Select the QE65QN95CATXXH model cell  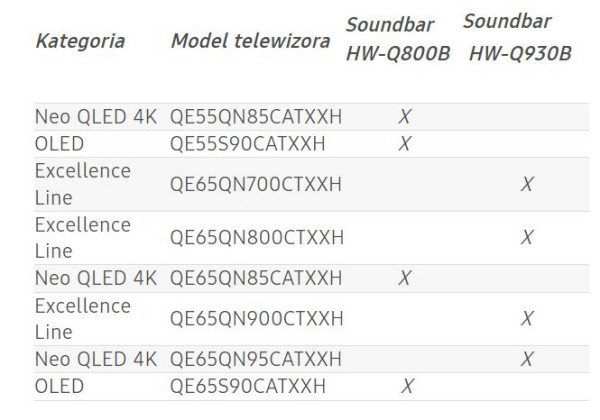(256, 358)
